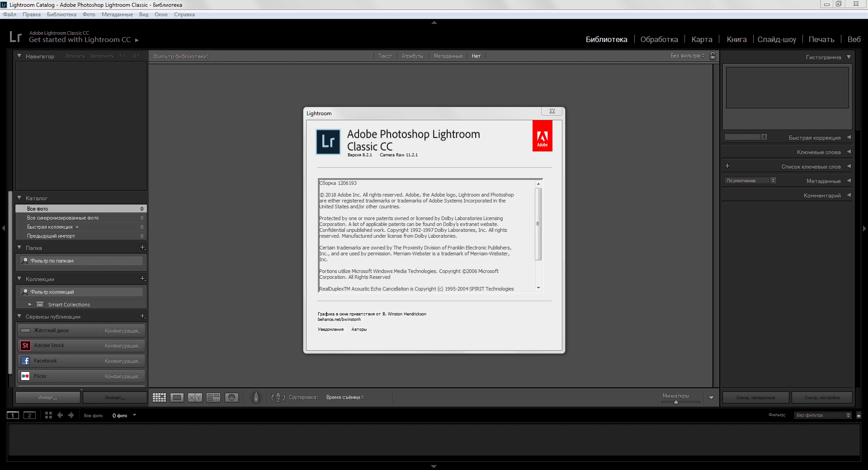Viewport: 868px width, 470px height.
Task: Click Экспорт button
Action: click(x=115, y=398)
